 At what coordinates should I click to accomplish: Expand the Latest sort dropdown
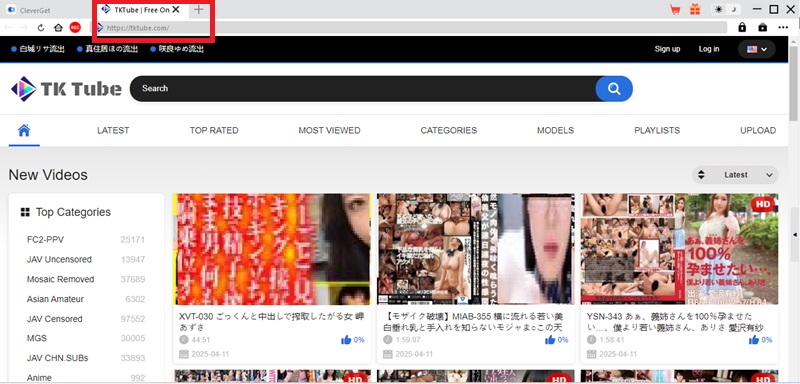(x=735, y=175)
